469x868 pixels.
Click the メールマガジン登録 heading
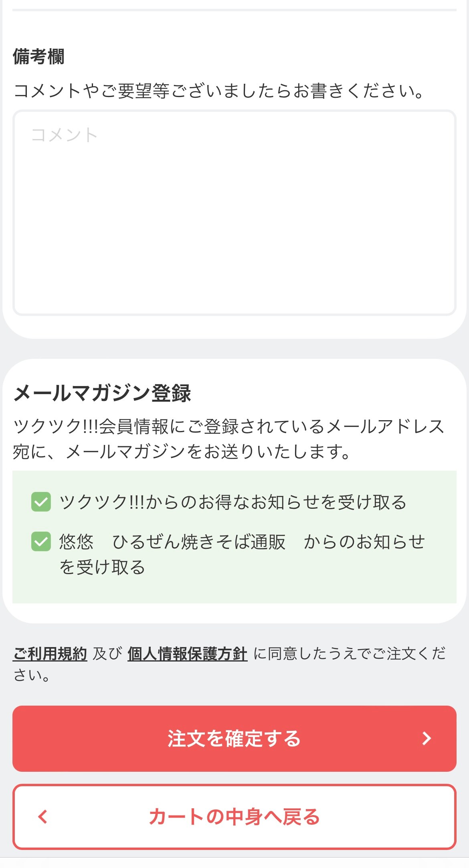click(102, 393)
